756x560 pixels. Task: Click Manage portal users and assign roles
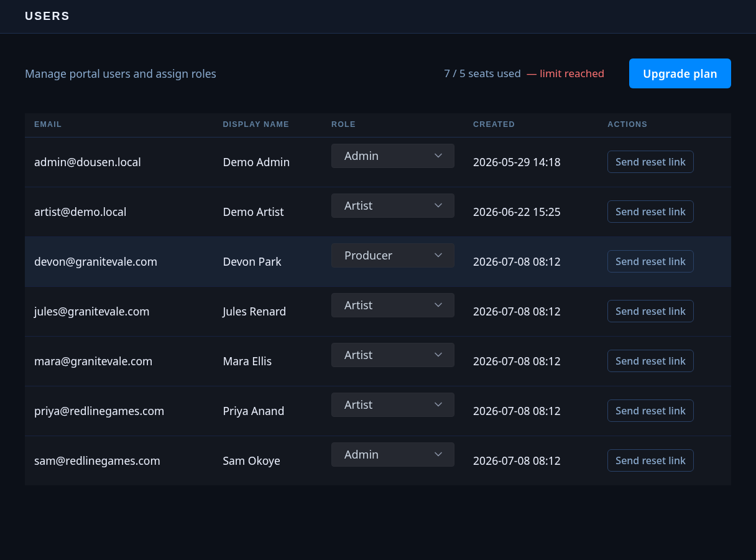(x=121, y=73)
